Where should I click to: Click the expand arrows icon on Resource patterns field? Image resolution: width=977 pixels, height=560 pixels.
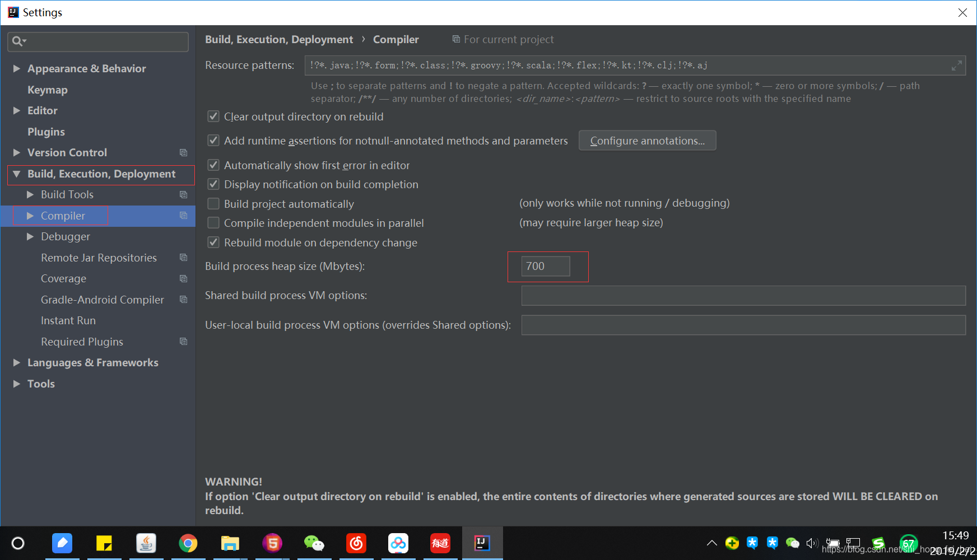(x=957, y=66)
